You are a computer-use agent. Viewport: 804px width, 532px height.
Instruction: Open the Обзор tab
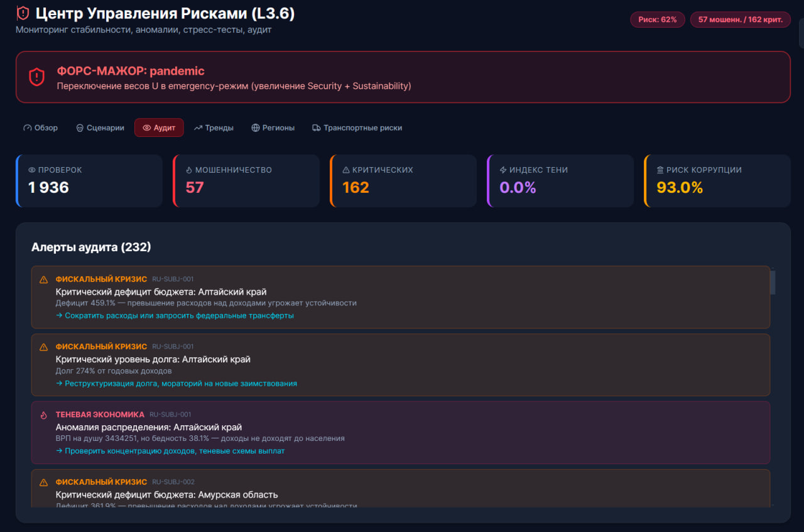point(40,128)
